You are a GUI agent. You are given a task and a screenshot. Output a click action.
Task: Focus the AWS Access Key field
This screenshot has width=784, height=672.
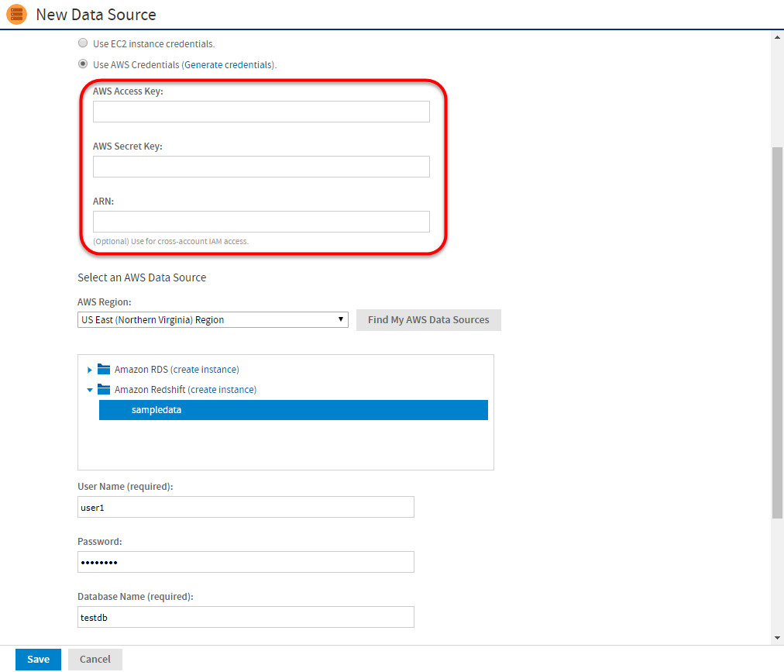click(261, 112)
